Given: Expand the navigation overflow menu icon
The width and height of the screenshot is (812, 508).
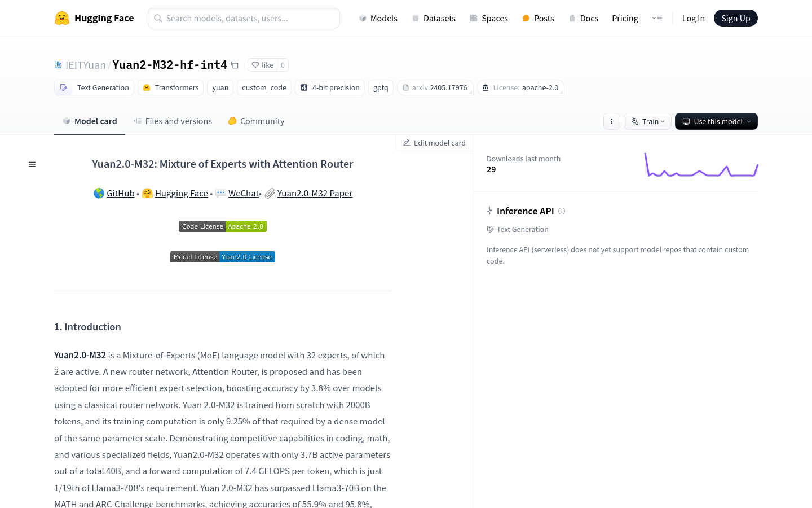Looking at the screenshot, I should 657,18.
